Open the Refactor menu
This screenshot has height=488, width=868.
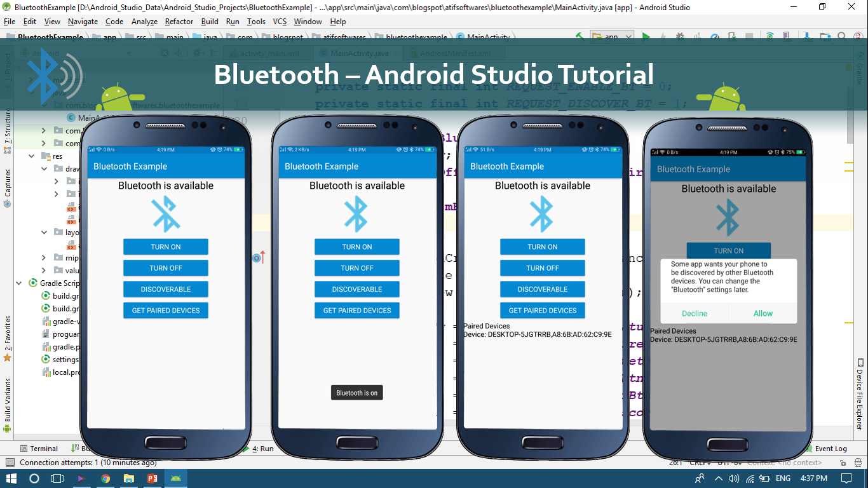179,21
